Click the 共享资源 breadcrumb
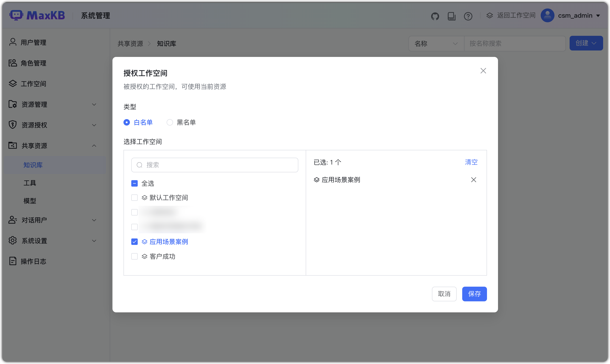Screen dimensions: 610x364 130,44
